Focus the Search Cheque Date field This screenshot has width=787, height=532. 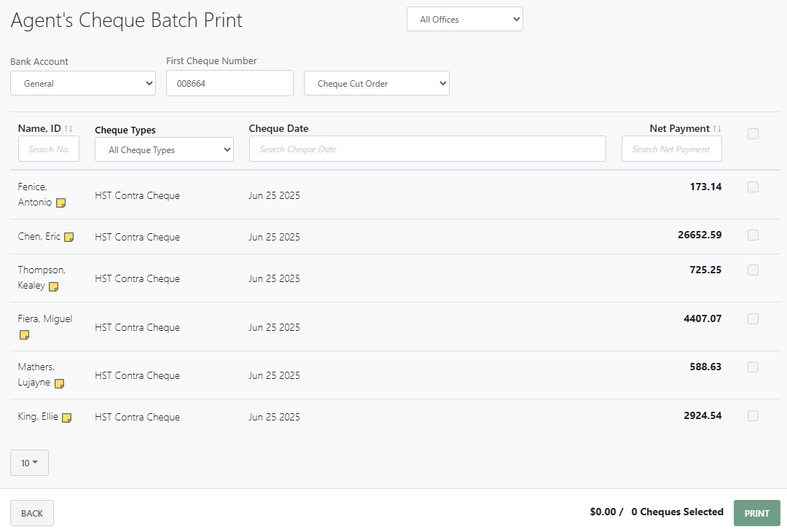click(428, 149)
